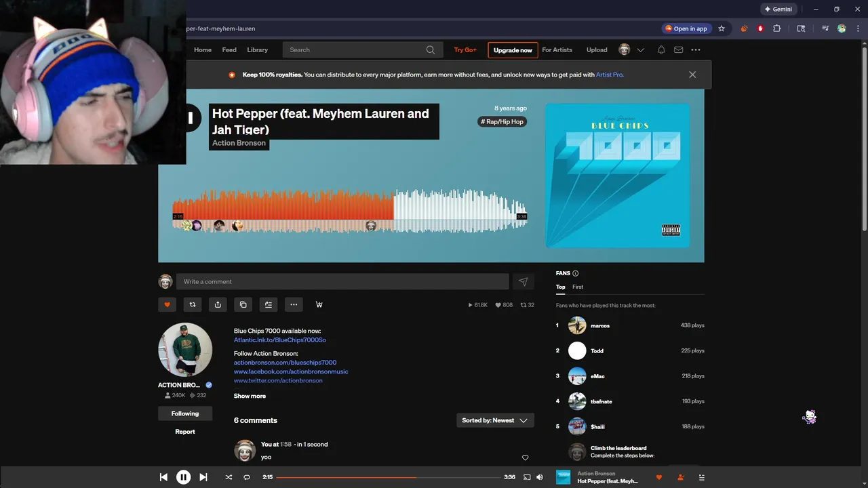Open the share track dialog
Image resolution: width=868 pixels, height=488 pixels.
click(x=218, y=304)
